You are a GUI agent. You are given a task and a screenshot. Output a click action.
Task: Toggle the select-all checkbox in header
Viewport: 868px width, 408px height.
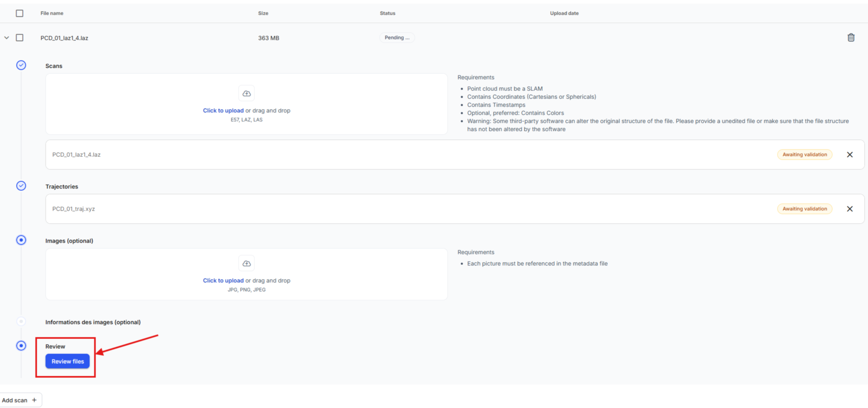(19, 13)
